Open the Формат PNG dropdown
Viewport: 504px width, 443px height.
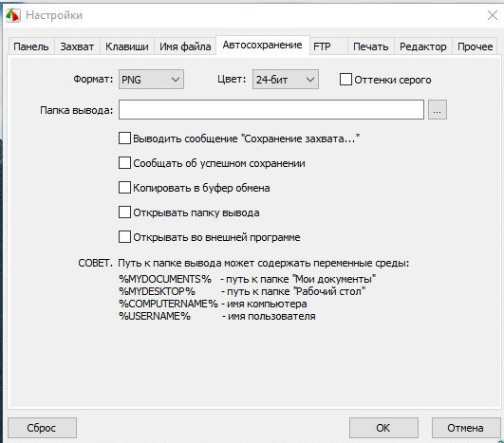151,80
